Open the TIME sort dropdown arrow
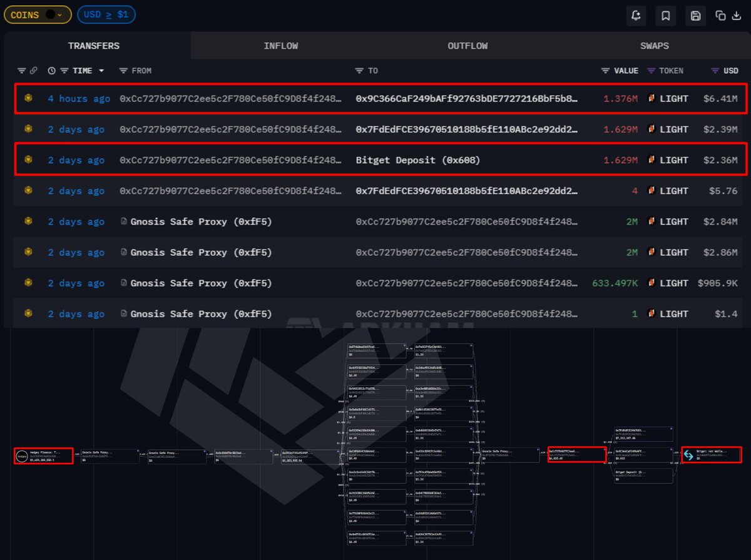Image resolution: width=751 pixels, height=560 pixels. pyautogui.click(x=100, y=71)
